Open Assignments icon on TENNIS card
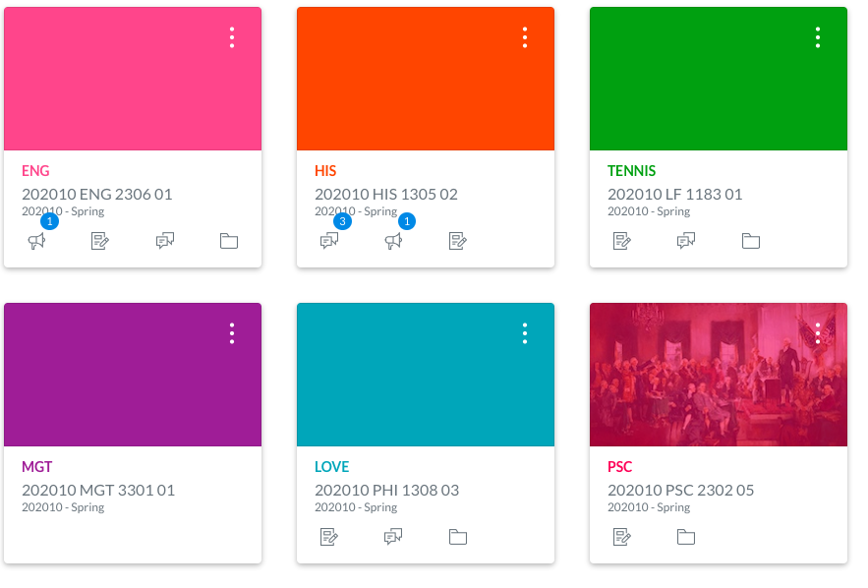Screen dimensions: 868x588 point(622,241)
